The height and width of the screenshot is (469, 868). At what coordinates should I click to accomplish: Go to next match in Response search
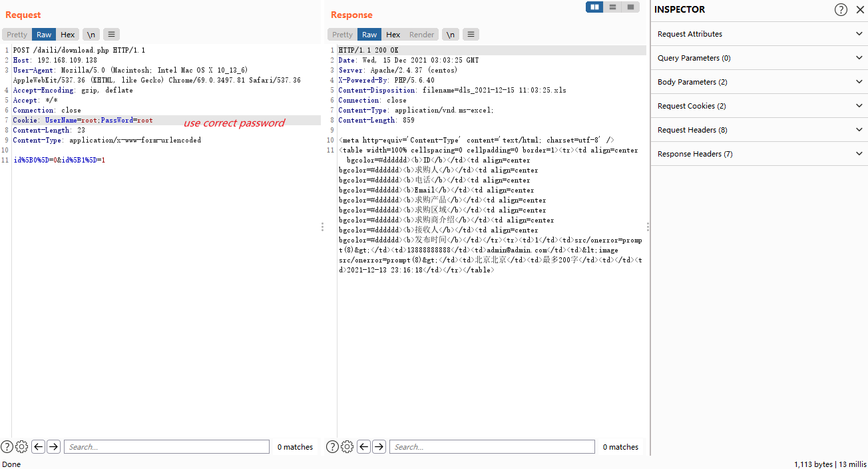[x=379, y=447]
